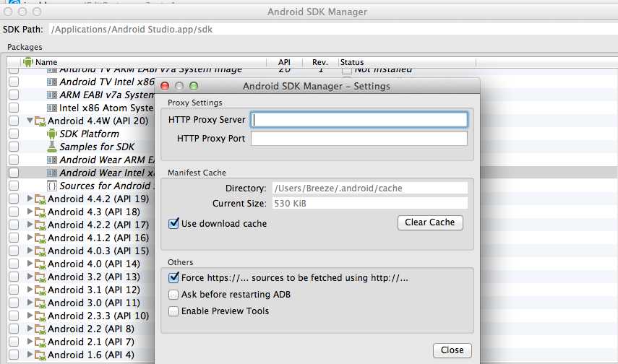Select the Samples for SDK row
This screenshot has height=364, width=618.
[x=81, y=147]
